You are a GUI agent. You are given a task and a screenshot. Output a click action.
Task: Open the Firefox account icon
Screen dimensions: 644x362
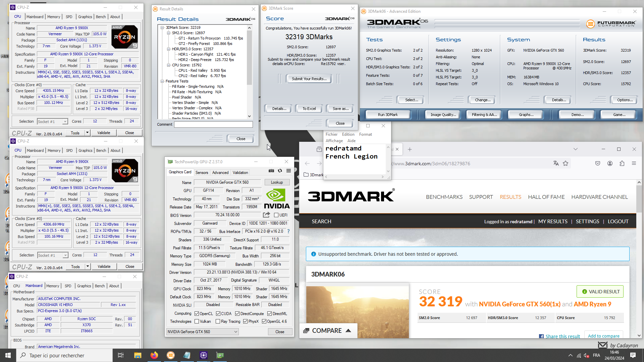pos(610,163)
